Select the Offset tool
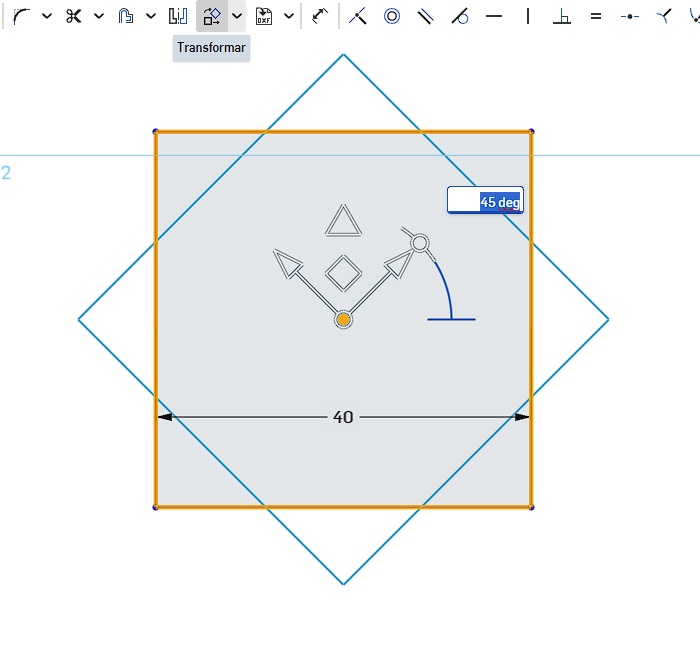This screenshot has height=648, width=700. 126,16
